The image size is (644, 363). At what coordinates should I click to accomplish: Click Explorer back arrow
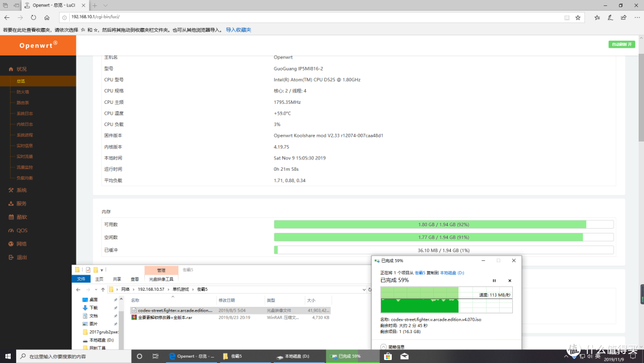click(79, 290)
